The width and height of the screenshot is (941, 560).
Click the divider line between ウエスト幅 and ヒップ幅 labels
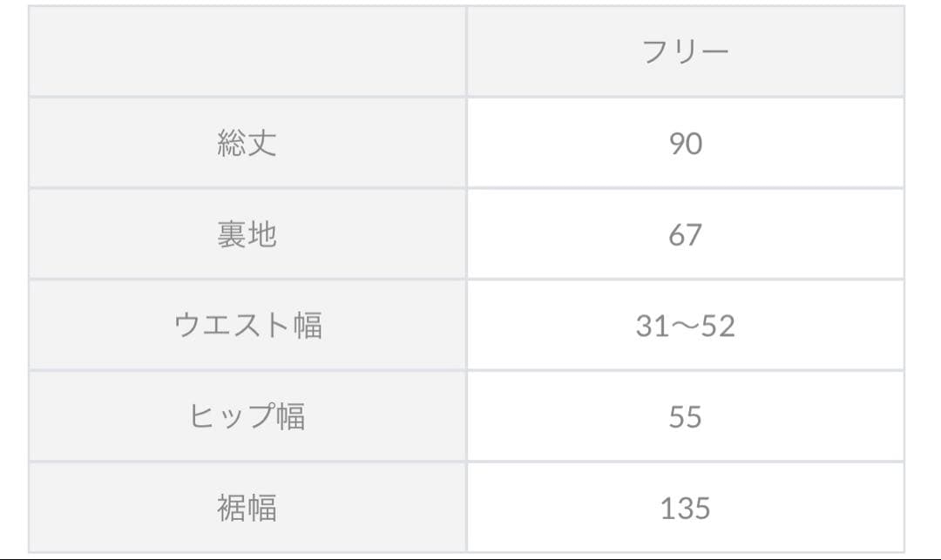pos(247,371)
